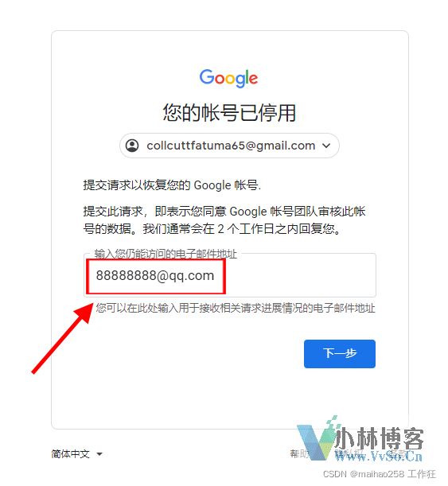448x486 pixels.
Task: Click the recovery email input field
Action: pos(230,275)
